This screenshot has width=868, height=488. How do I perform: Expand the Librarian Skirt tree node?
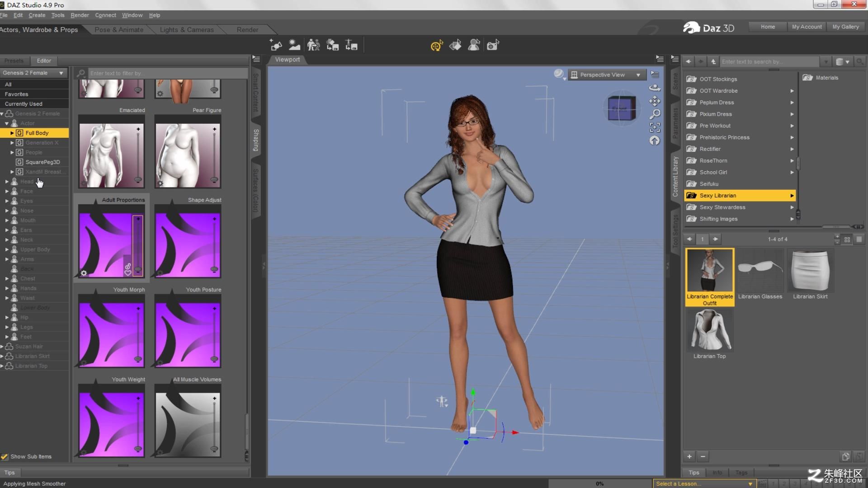(2, 356)
